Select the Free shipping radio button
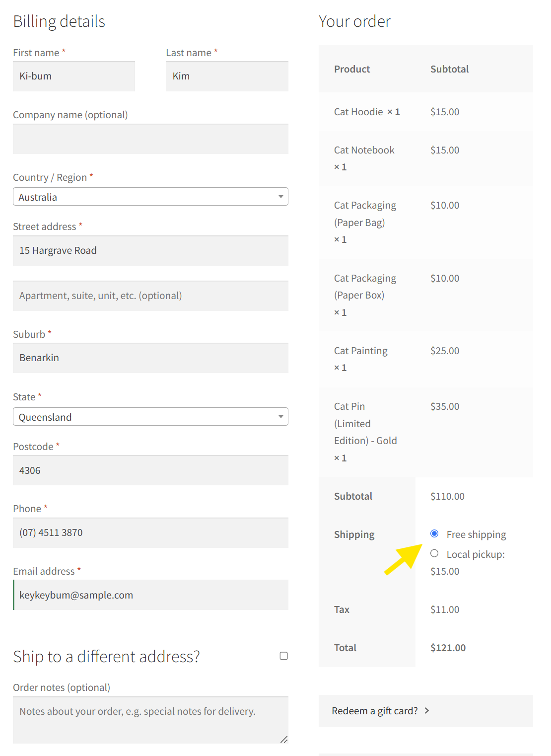Image resolution: width=551 pixels, height=756 pixels. [434, 533]
